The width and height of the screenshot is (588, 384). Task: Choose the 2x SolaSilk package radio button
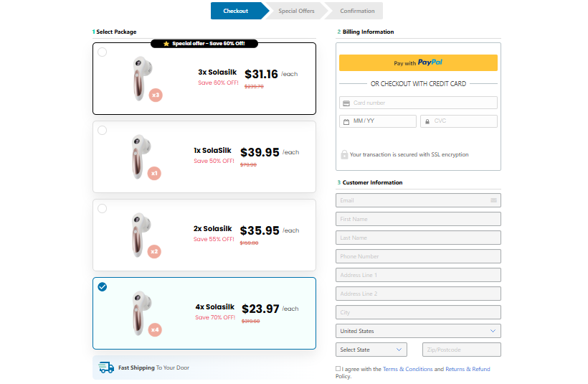pos(103,209)
